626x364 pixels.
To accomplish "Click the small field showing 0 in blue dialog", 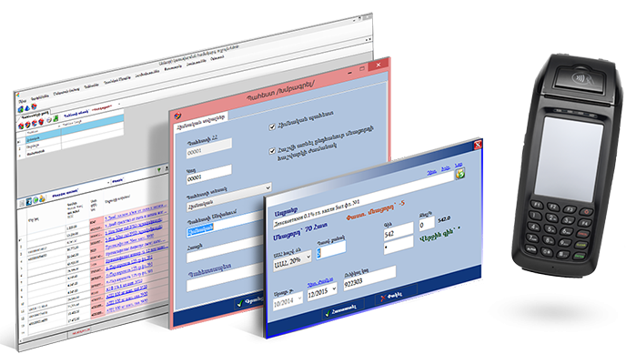I will coord(427,224).
